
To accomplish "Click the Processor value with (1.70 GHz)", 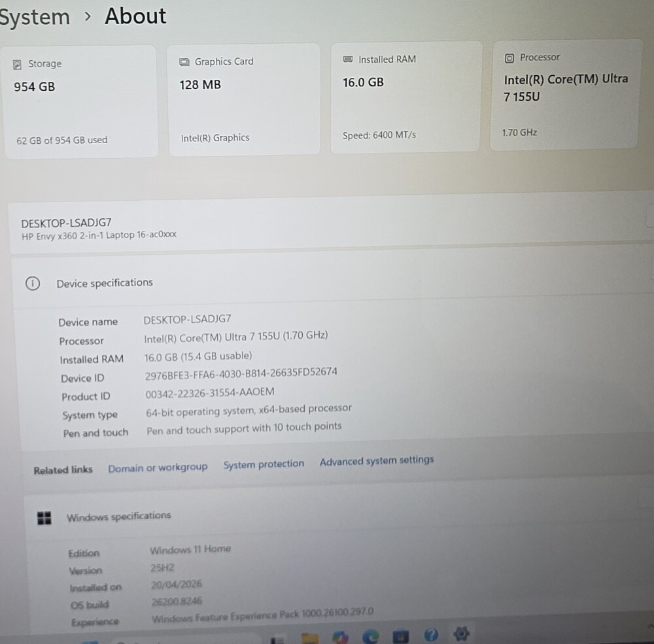I will [236, 337].
